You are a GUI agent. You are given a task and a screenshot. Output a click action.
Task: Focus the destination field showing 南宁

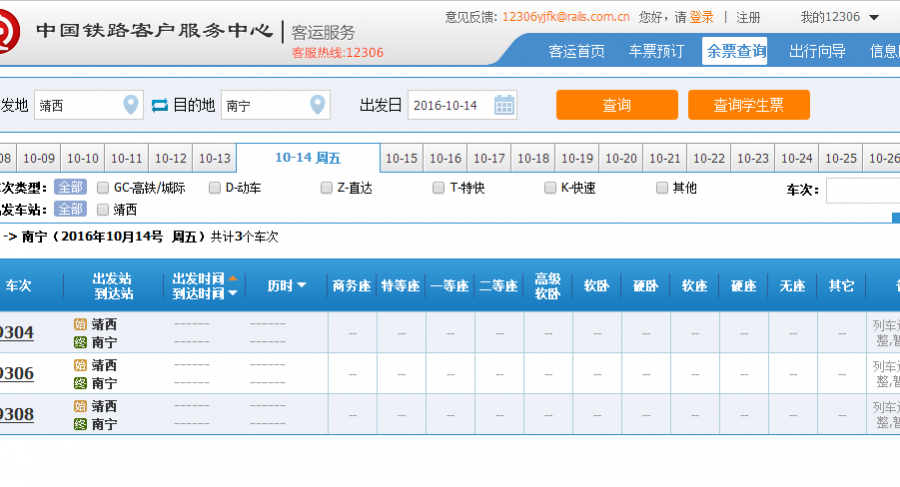pyautogui.click(x=276, y=105)
